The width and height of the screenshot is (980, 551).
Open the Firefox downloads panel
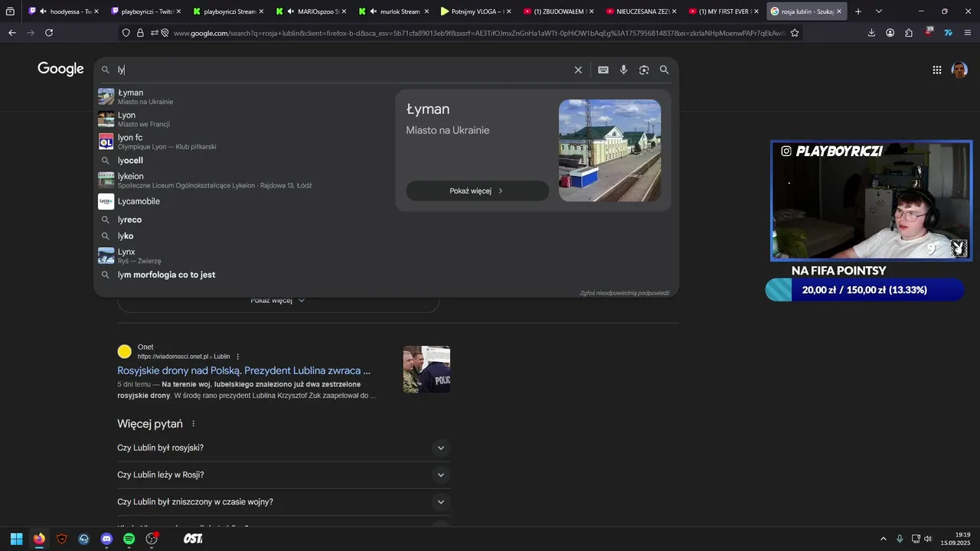[871, 33]
